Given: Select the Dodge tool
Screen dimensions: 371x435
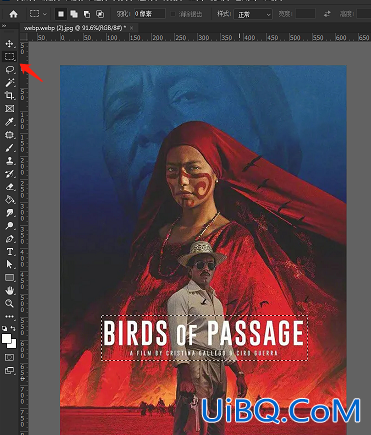Looking at the screenshot, I should 9,226.
